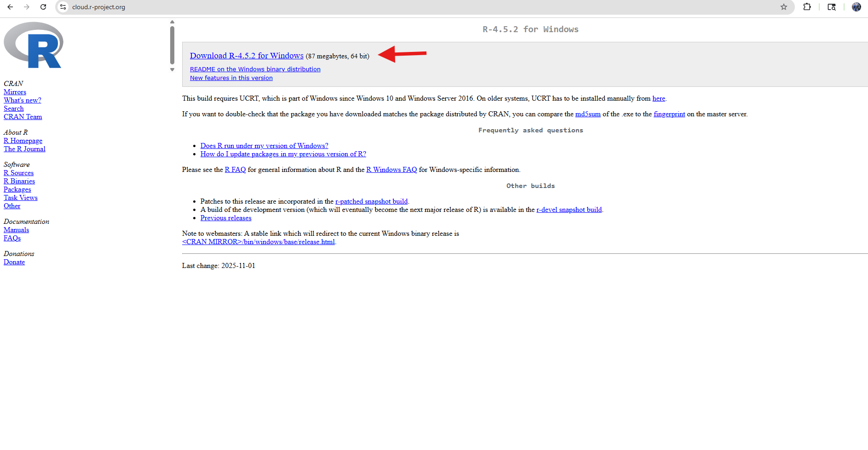Bookmark this page with the star icon
This screenshot has height=450, width=868.
pyautogui.click(x=784, y=7)
